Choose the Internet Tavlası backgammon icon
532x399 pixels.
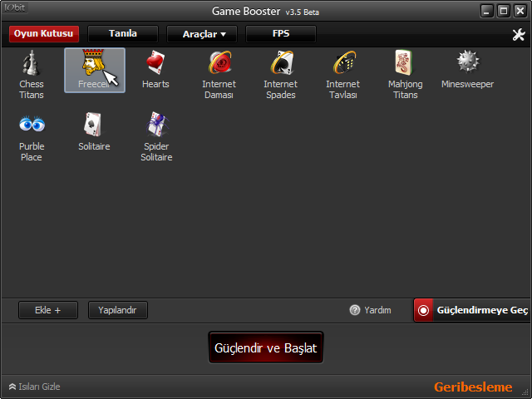tap(344, 62)
